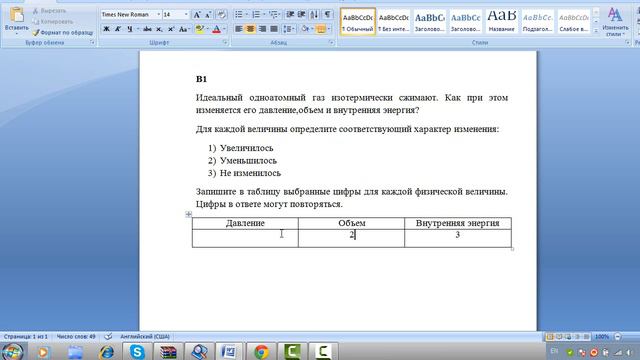Toggle Superscript formatting
Screen dimensions: 640x360
click(171, 29)
